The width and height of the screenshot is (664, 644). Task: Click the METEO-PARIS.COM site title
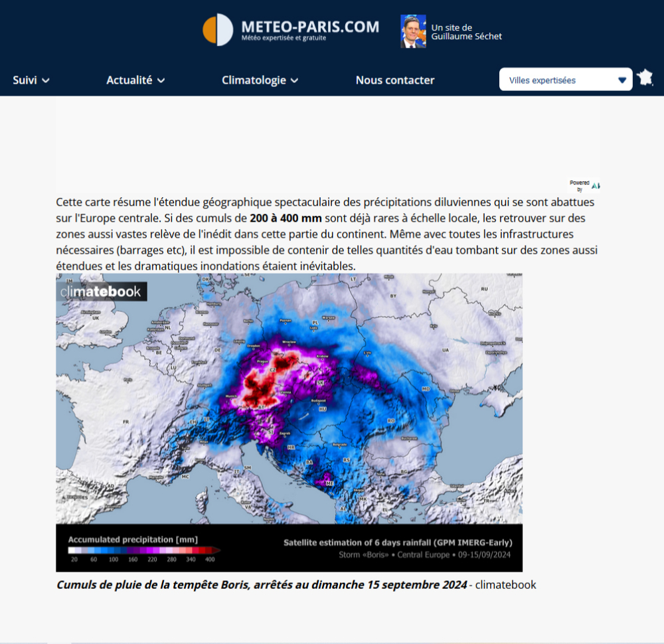(x=310, y=27)
